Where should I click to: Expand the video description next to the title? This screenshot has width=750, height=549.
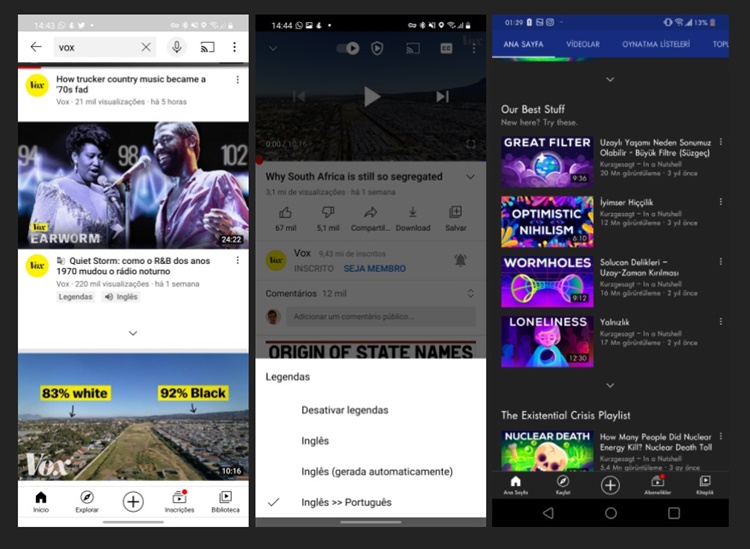coord(471,177)
